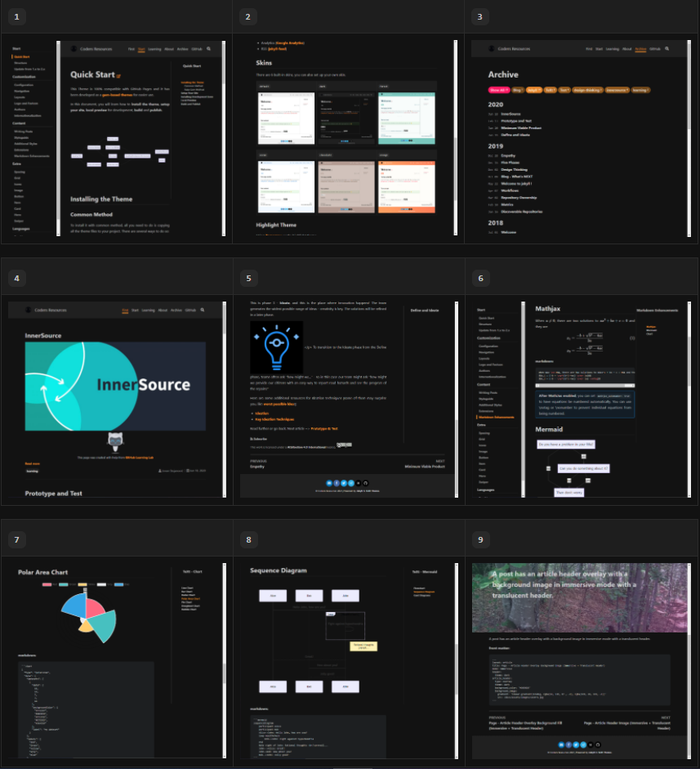Viewport: 700px width, 769px height.
Task: Toggle design-thinking tag filter
Action: coord(586,90)
